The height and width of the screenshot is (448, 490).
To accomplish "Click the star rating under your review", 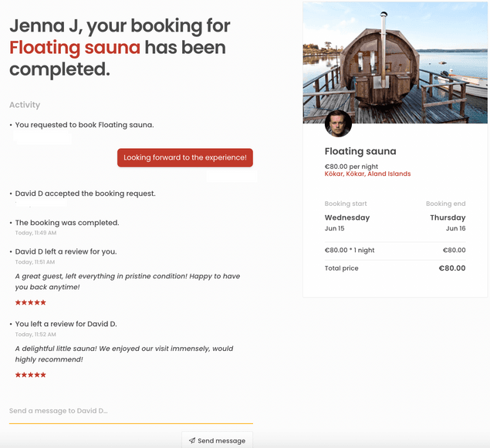I will pyautogui.click(x=31, y=375).
